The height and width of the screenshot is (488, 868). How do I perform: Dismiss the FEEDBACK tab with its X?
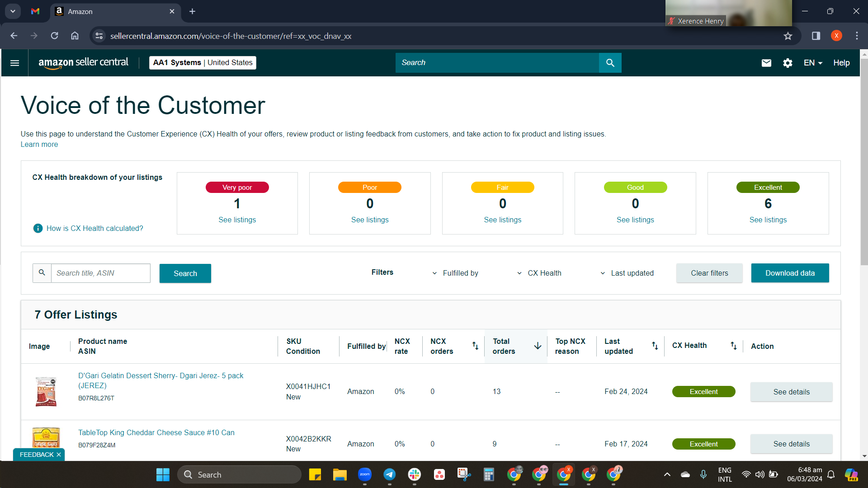(59, 455)
